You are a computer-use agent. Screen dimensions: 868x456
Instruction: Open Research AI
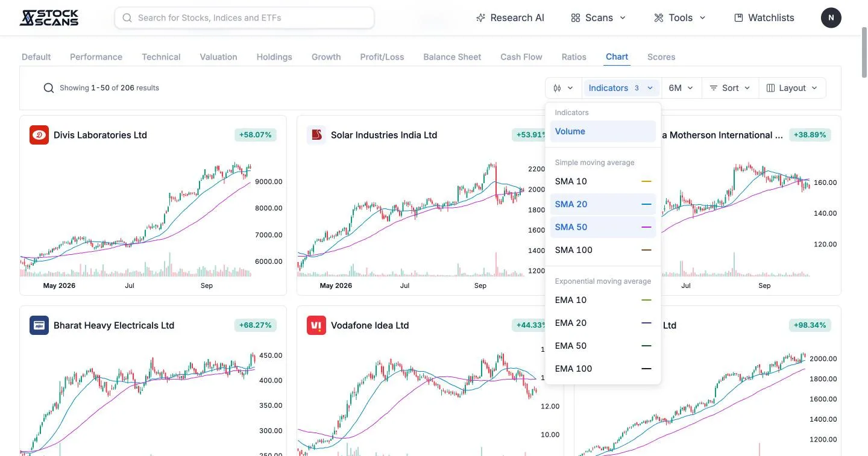510,18
